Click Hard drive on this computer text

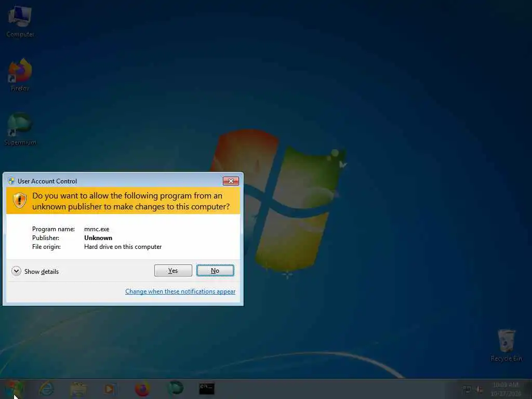123,247
